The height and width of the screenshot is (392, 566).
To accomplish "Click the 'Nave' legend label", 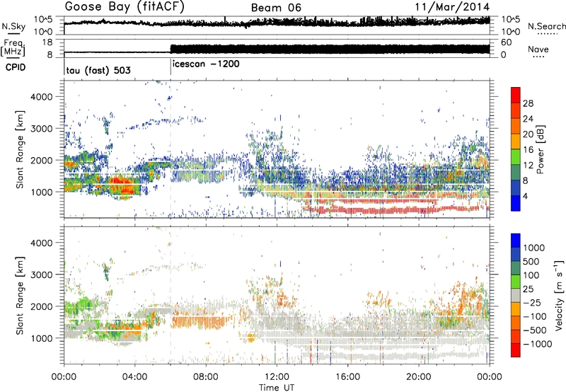I will point(538,50).
